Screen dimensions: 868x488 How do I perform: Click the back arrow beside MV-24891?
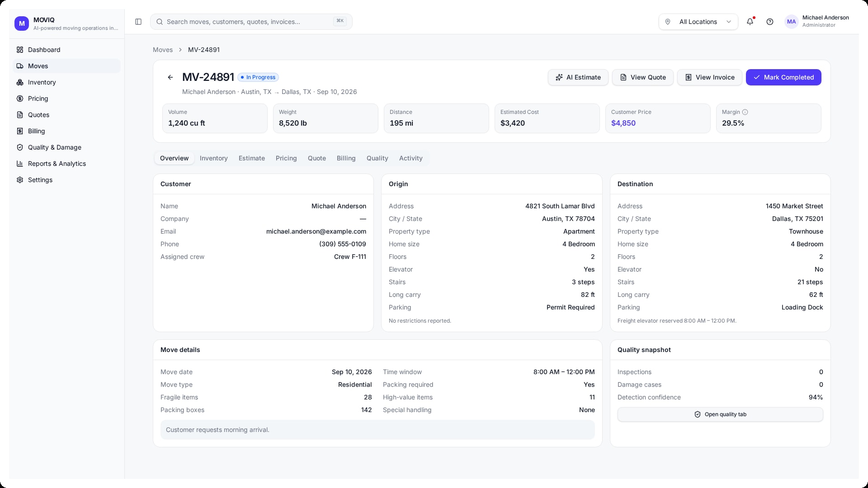(x=170, y=77)
